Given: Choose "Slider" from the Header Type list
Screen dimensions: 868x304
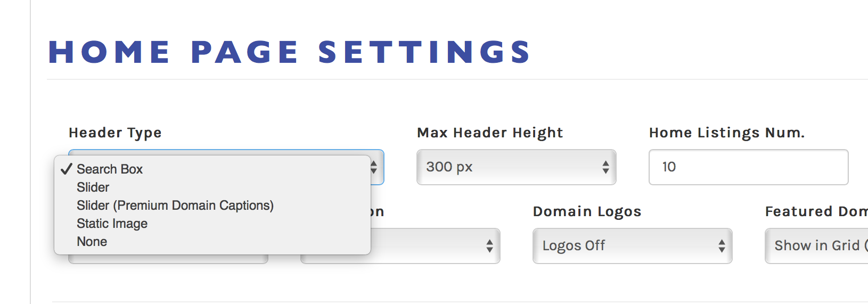Looking at the screenshot, I should pyautogui.click(x=93, y=187).
